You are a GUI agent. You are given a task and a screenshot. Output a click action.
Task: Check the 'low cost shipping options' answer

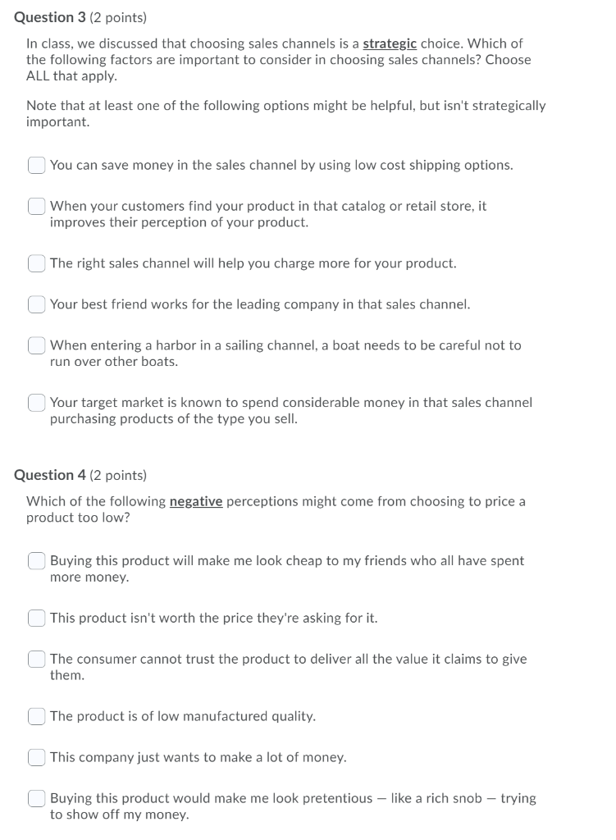click(x=36, y=165)
